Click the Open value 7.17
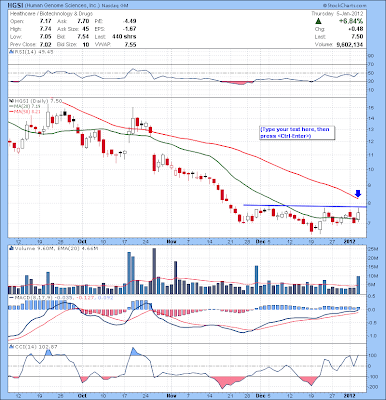Screen dimensions: 386x400 point(45,21)
